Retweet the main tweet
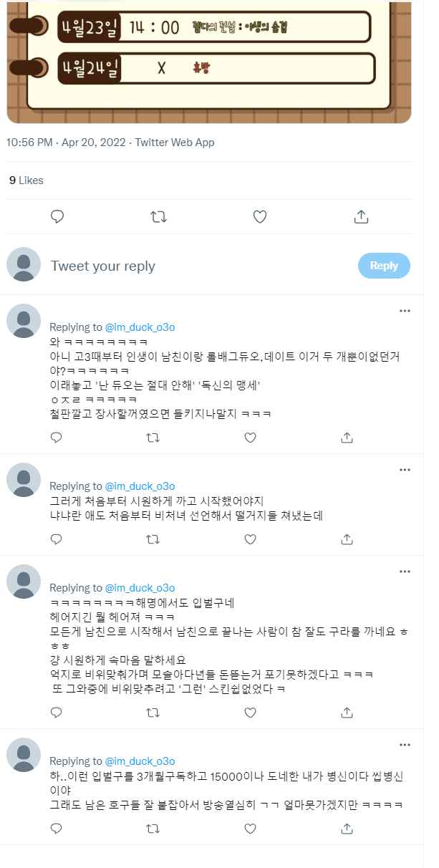The width and height of the screenshot is (439, 868). [x=159, y=216]
